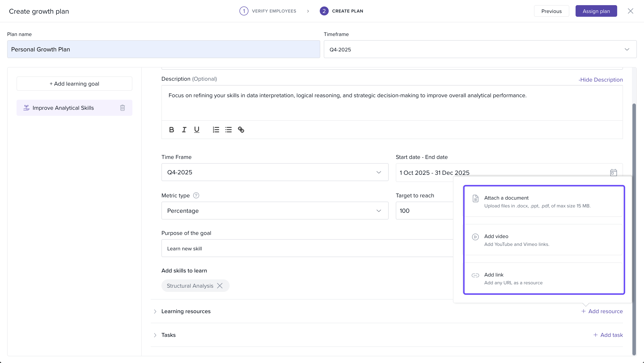Delete the Improve Analytical Skills goal
The height and width of the screenshot is (363, 644).
coord(123,108)
